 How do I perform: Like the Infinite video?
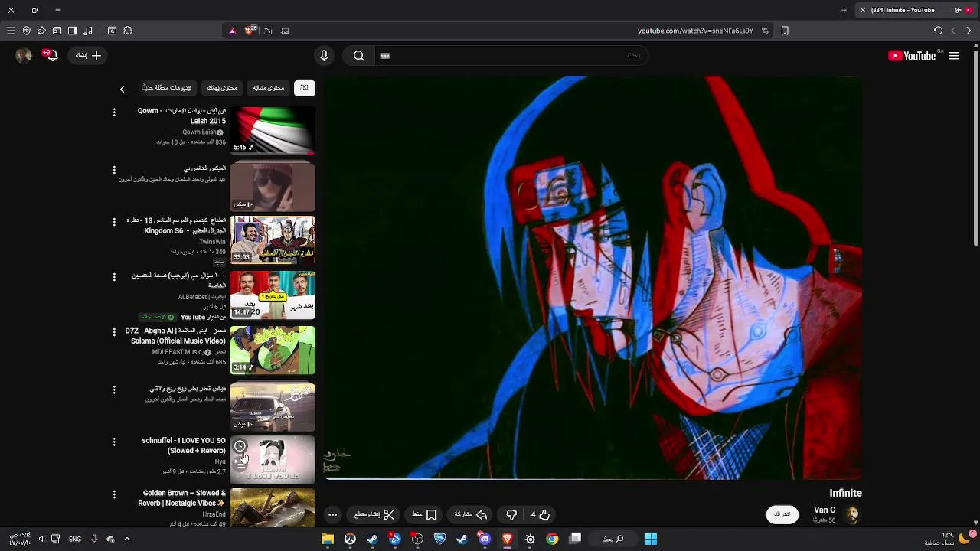tap(541, 514)
